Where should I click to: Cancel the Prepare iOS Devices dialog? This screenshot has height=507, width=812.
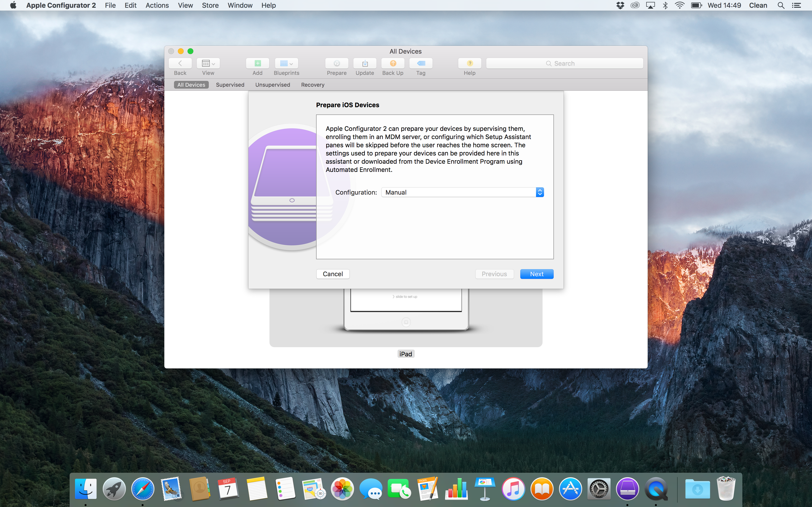click(333, 274)
